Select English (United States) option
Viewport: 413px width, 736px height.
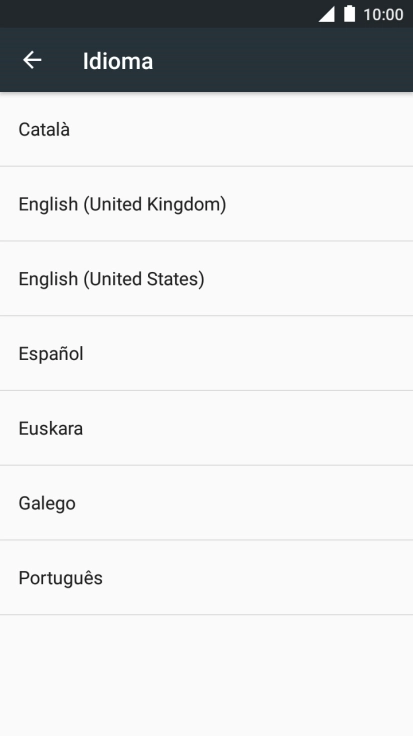click(206, 279)
